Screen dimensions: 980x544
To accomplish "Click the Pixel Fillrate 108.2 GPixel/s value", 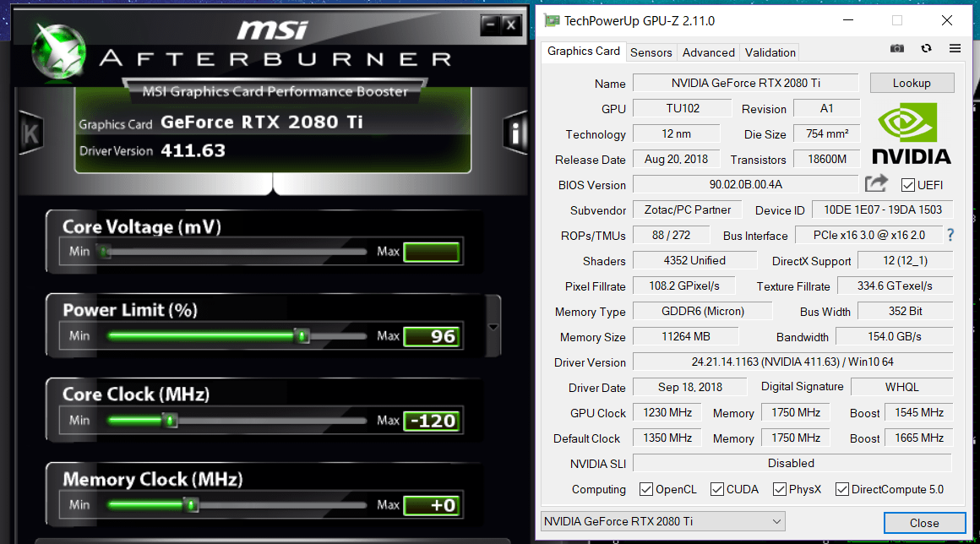I will click(683, 286).
